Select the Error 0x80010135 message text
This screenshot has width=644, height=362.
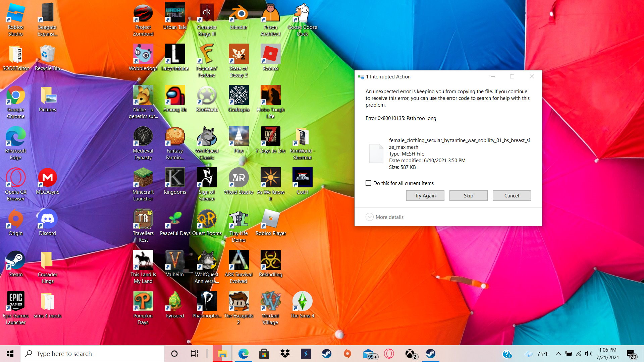tap(401, 118)
